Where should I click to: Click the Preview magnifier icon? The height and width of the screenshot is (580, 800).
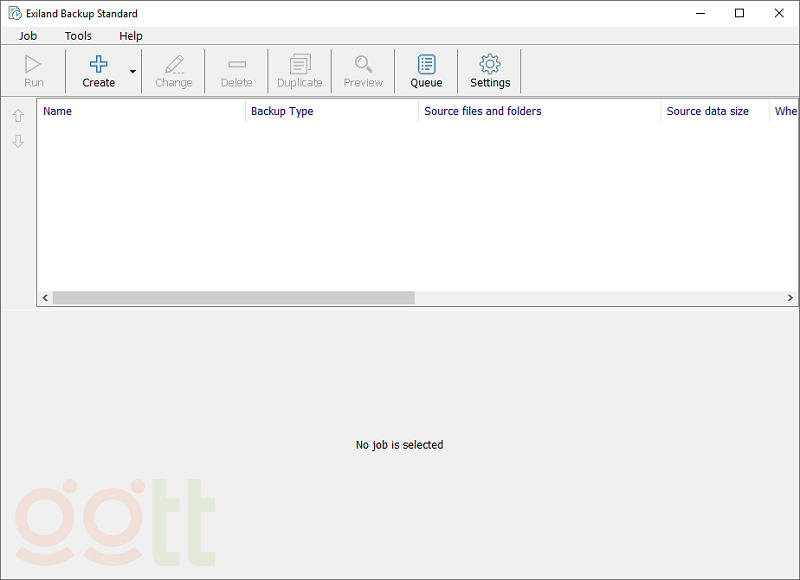coord(363,65)
